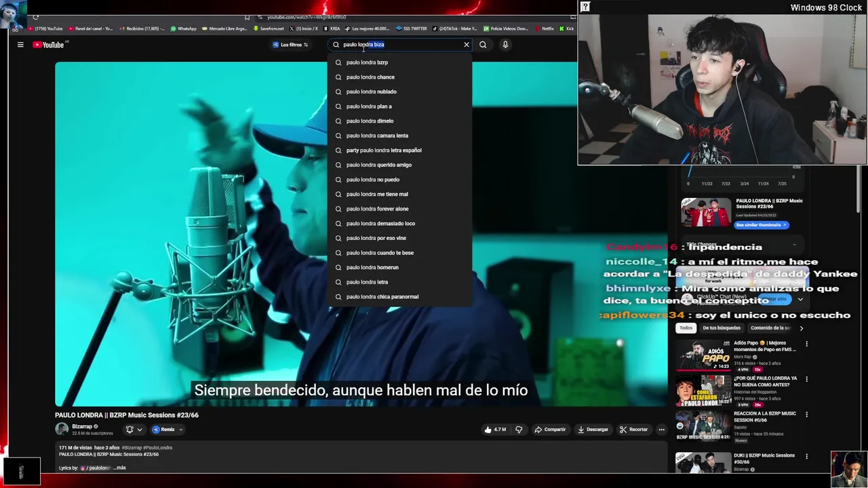Click the Descargar download button

pos(593,429)
